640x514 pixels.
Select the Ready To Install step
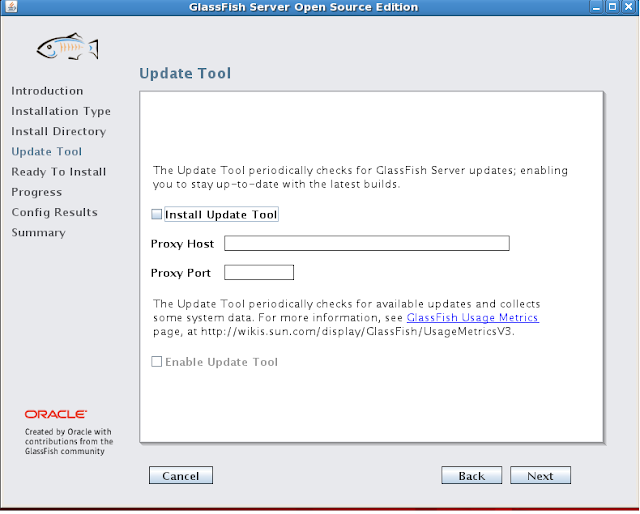coord(59,172)
